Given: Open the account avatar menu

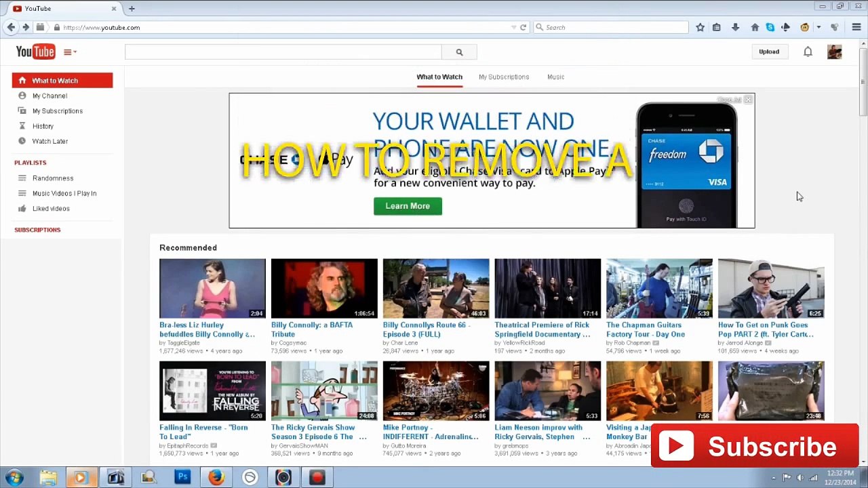Looking at the screenshot, I should point(834,52).
